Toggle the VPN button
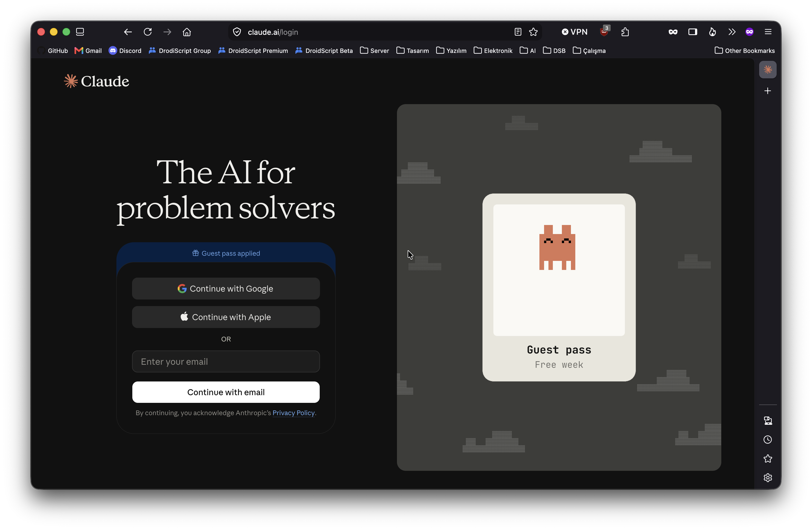Image resolution: width=812 pixels, height=530 pixels. pos(574,32)
